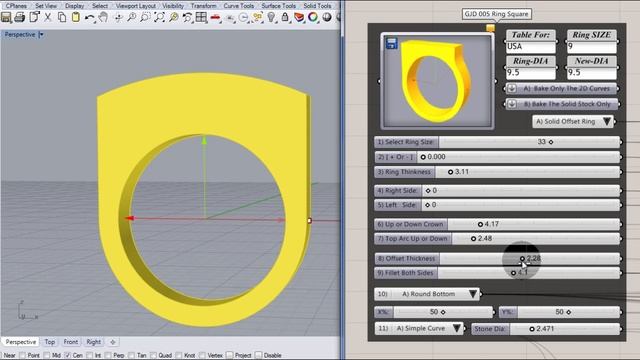
Task: Click the Four Viewports layout icon
Action: coord(201,18)
